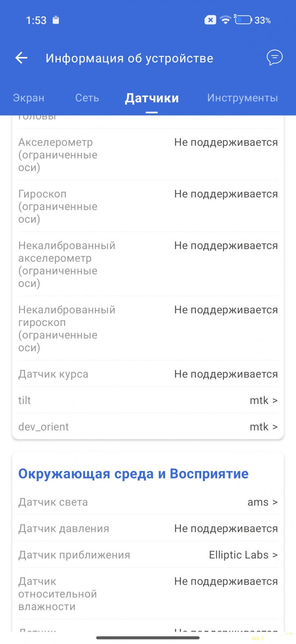
Task: Switch to the Сеть tab
Action: 87,98
